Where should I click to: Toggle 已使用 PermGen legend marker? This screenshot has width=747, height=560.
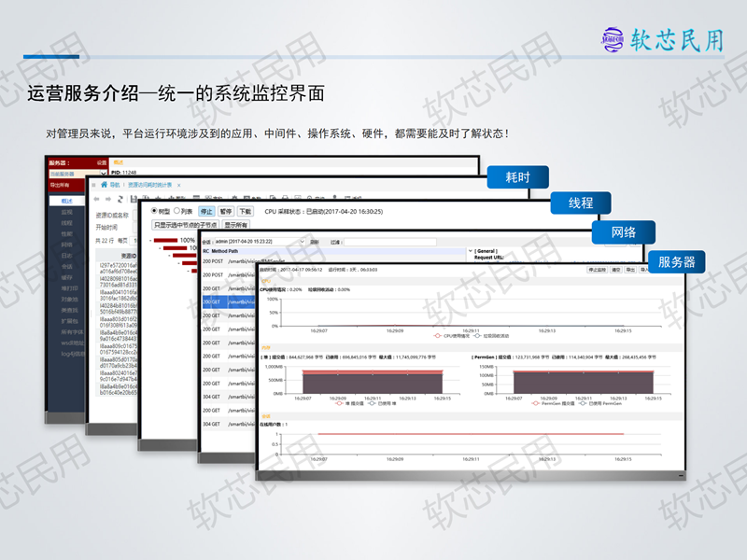(x=582, y=403)
